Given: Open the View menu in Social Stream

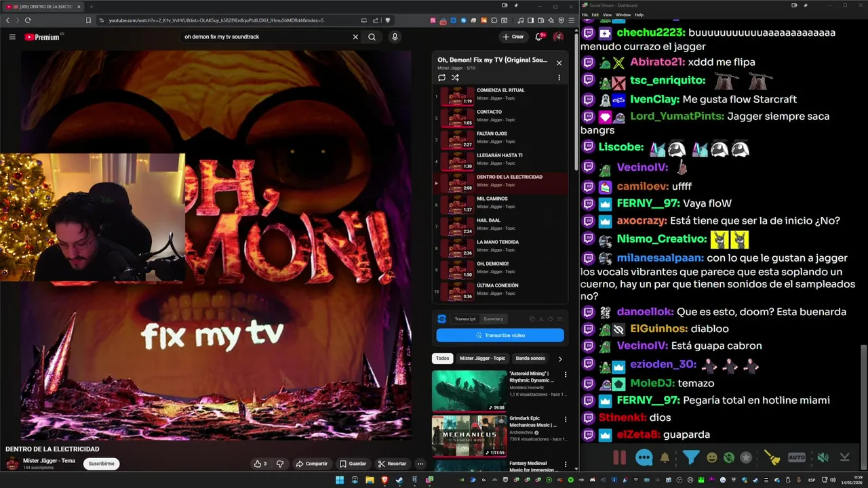Looking at the screenshot, I should coord(608,14).
